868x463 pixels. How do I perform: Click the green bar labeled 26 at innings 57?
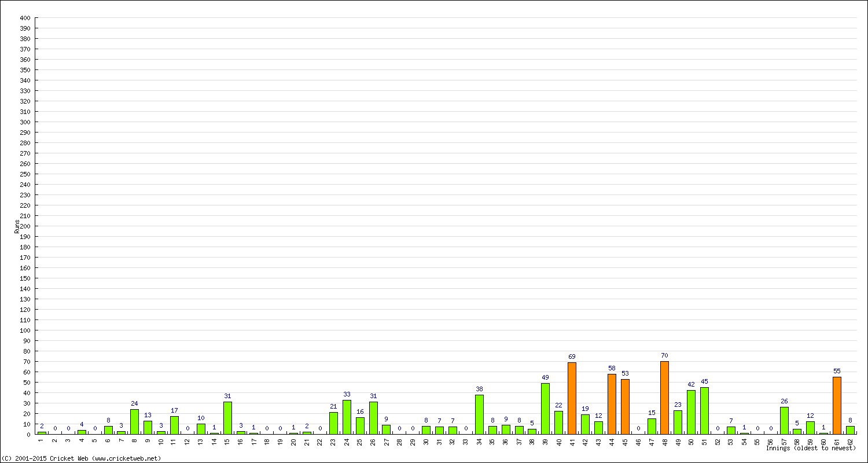(784, 421)
